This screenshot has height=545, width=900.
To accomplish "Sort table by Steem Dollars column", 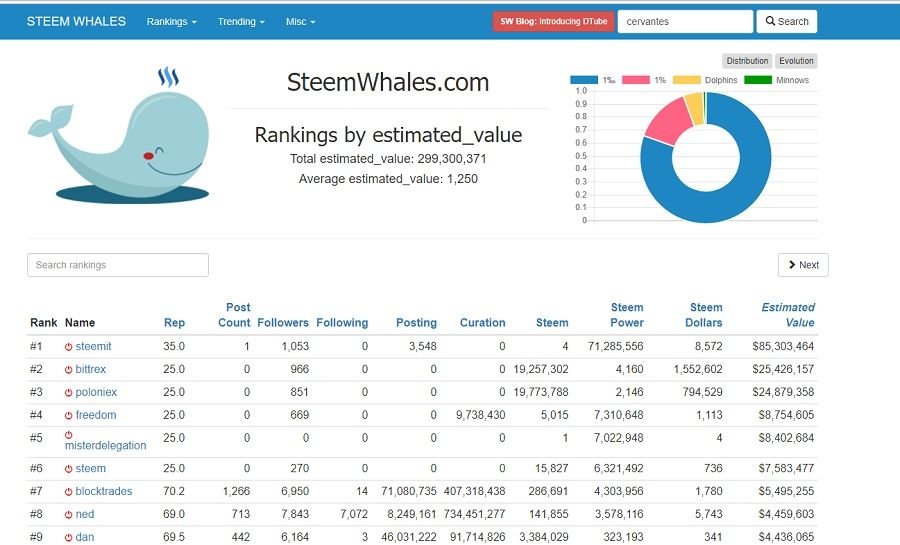I will 704,315.
